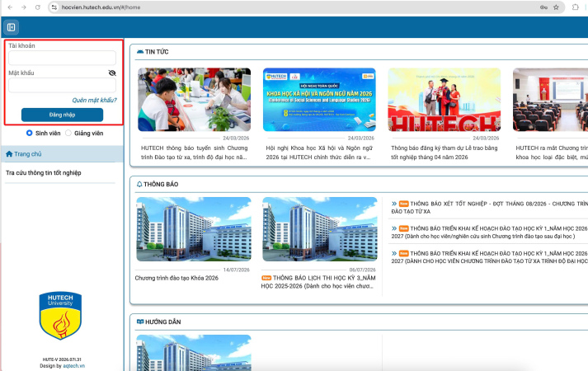The image size is (588, 371).
Task: Open saved password key icon
Action: (543, 7)
